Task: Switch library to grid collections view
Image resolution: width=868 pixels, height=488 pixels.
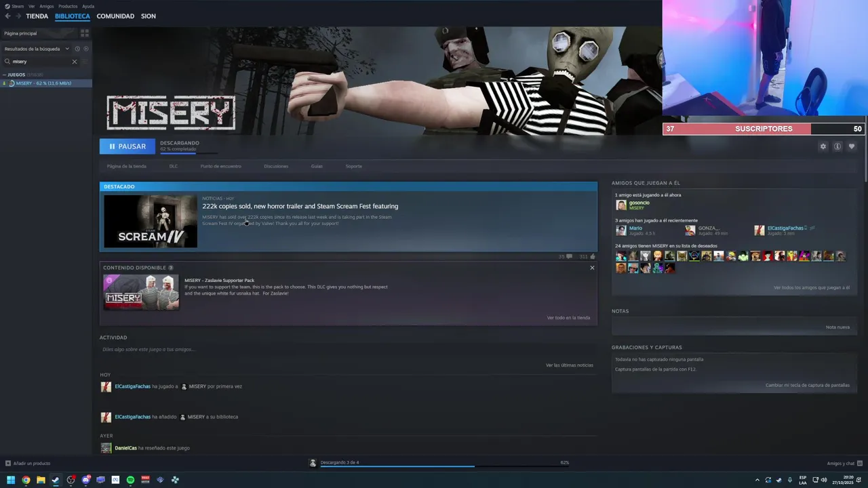Action: click(x=85, y=33)
